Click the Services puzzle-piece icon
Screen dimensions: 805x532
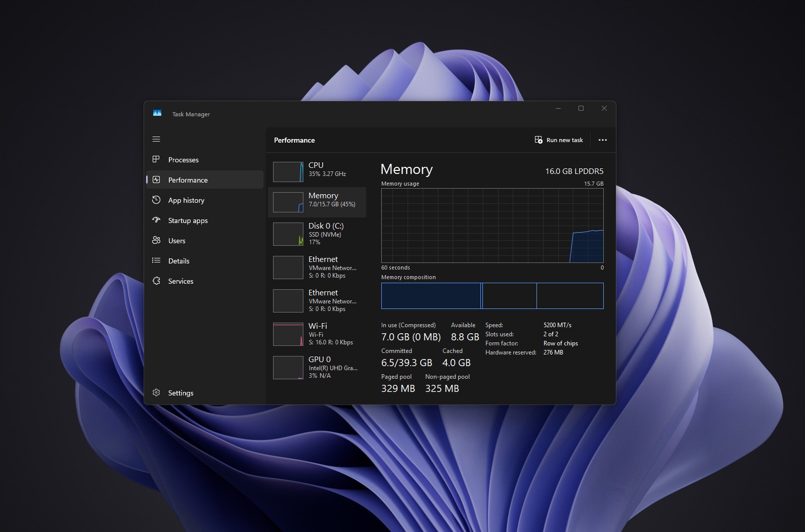pyautogui.click(x=156, y=281)
